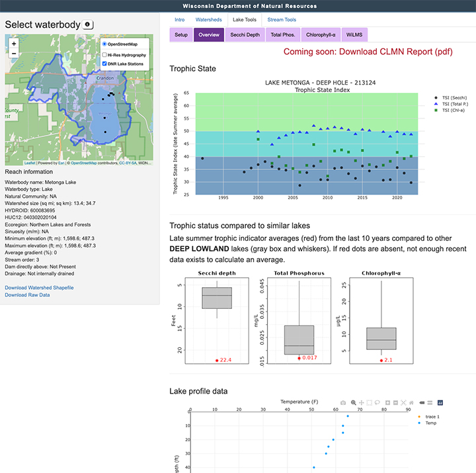Open the Stream Tools tab
The image size is (476, 473).
click(x=282, y=20)
